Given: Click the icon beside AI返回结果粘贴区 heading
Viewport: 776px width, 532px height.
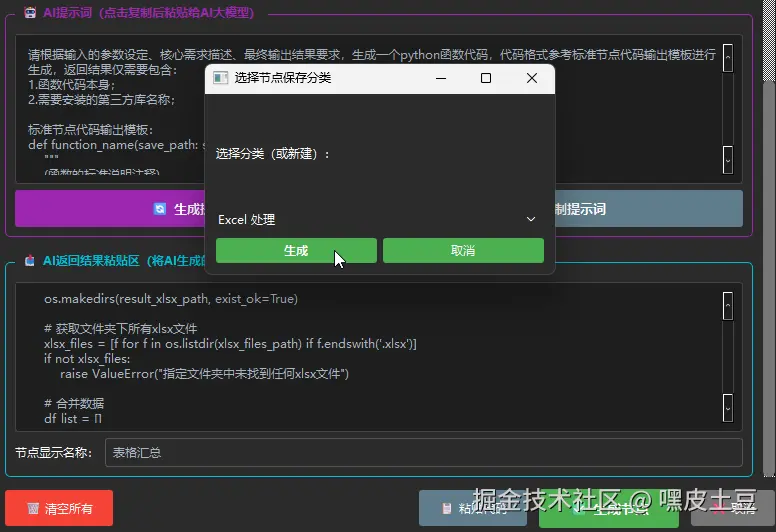Looking at the screenshot, I should [30, 260].
